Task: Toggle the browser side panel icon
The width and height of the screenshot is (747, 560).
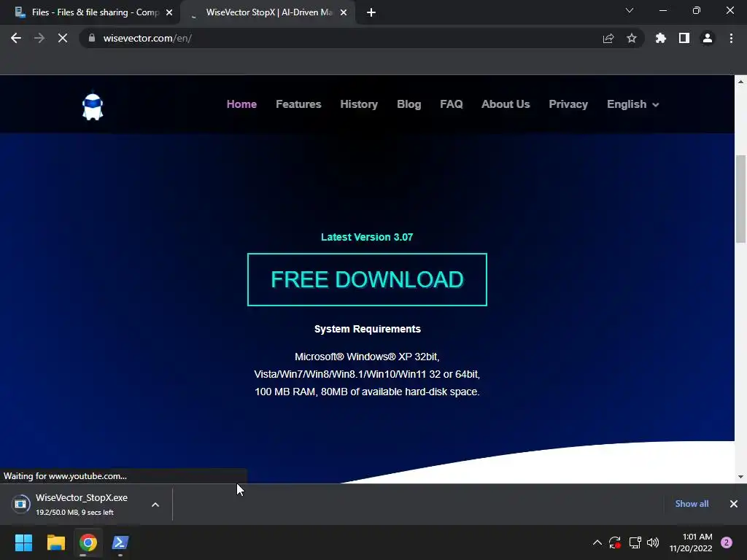Action: [x=684, y=38]
